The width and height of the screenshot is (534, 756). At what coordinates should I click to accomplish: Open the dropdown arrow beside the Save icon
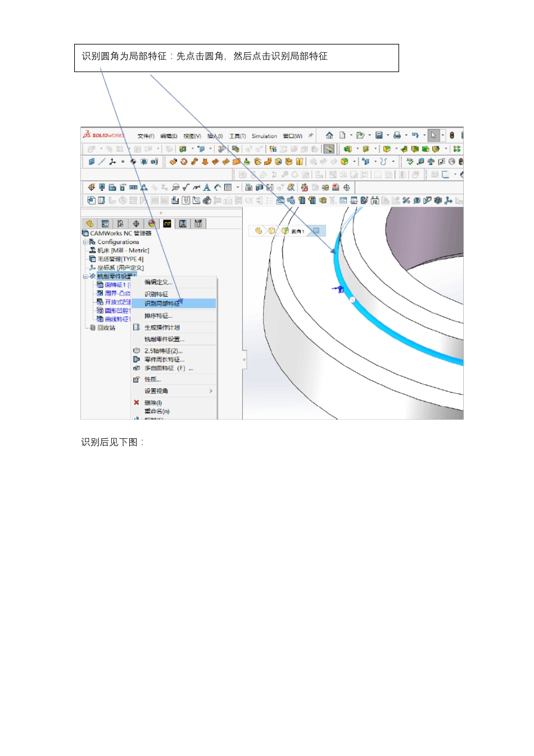(388, 135)
